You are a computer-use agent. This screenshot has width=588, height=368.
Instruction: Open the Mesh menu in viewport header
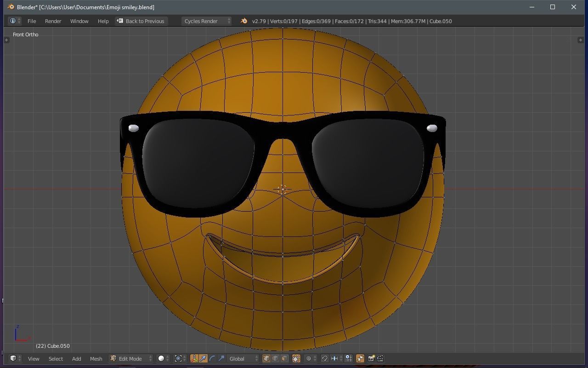tap(96, 359)
